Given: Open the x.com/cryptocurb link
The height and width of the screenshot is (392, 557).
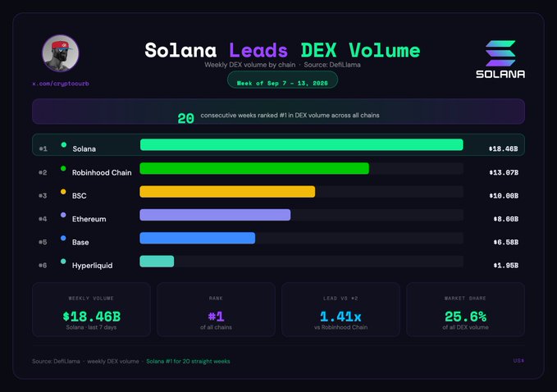Looking at the screenshot, I should point(61,84).
